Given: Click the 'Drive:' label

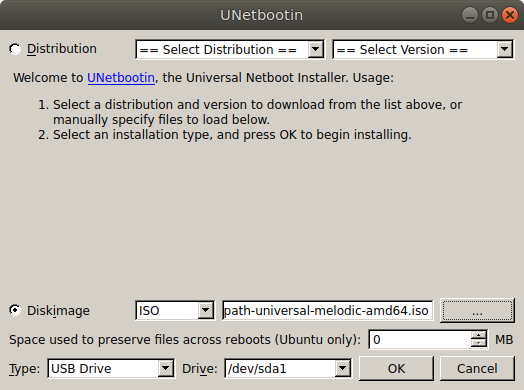Looking at the screenshot, I should pos(200,369).
